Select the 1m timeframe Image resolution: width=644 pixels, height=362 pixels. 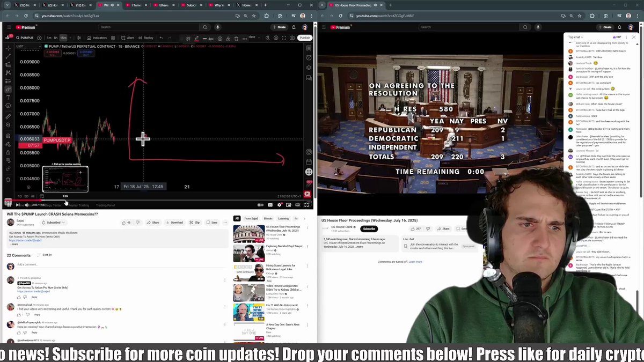click(49, 38)
